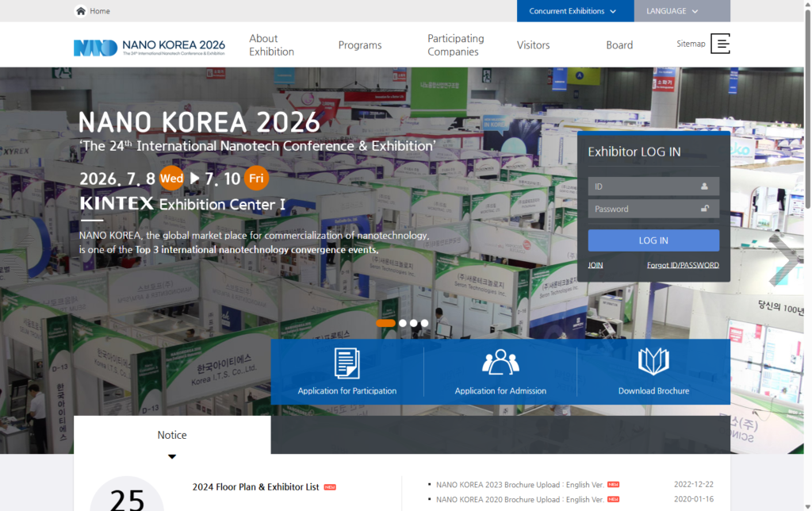Click the Download Brochure book icon

pyautogui.click(x=653, y=362)
